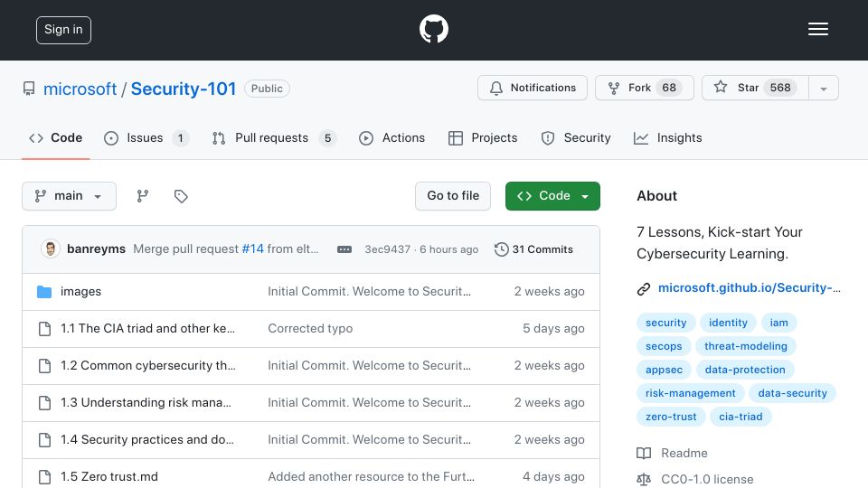Click the file icon for 1.2 Common cybersecurity

coord(44,366)
